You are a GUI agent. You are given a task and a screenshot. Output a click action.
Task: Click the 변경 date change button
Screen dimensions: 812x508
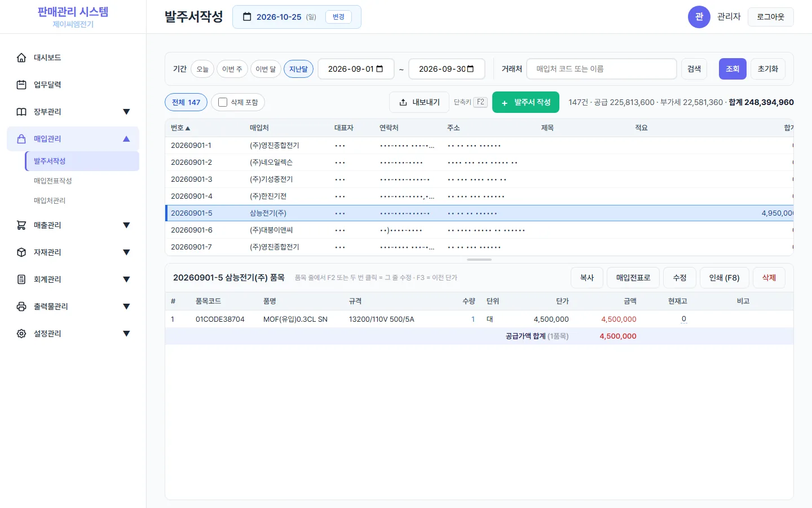338,17
